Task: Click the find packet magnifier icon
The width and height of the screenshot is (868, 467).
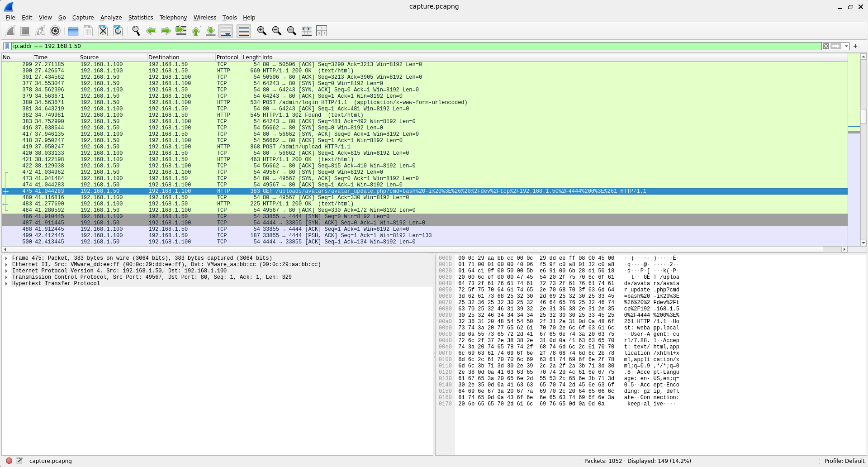Action: coord(136,31)
